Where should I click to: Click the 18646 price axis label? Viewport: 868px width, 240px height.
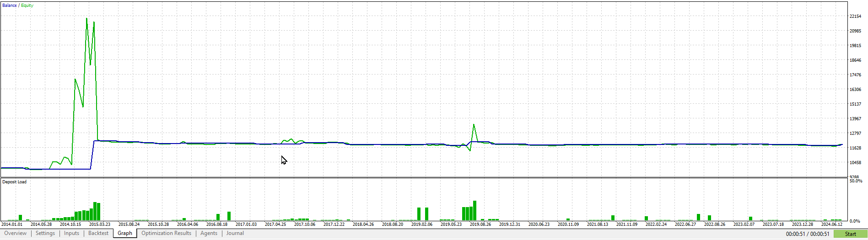click(x=855, y=60)
